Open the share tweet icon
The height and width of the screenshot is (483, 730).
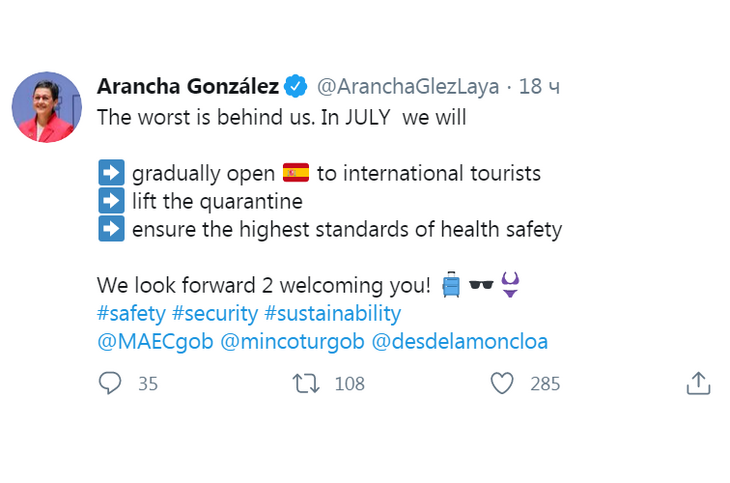698,383
